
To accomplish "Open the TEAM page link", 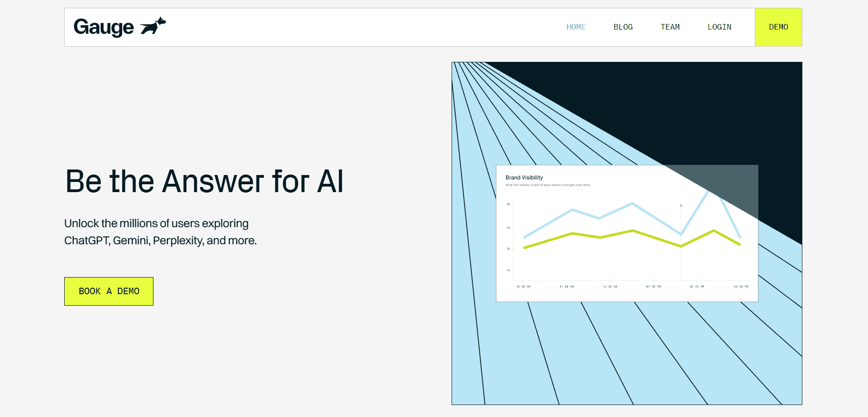I will click(670, 27).
